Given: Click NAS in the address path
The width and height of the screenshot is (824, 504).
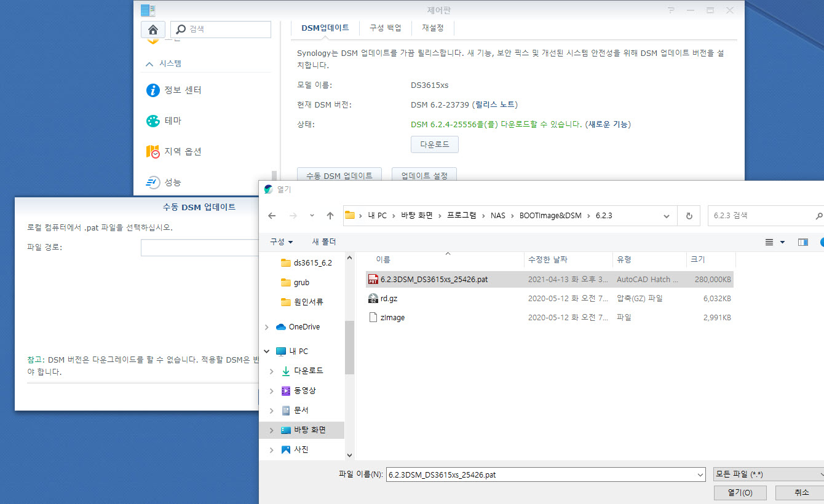Looking at the screenshot, I should pos(497,216).
